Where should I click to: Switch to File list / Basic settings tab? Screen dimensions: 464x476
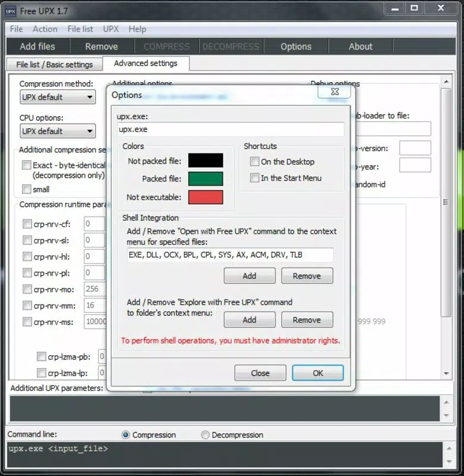54,65
